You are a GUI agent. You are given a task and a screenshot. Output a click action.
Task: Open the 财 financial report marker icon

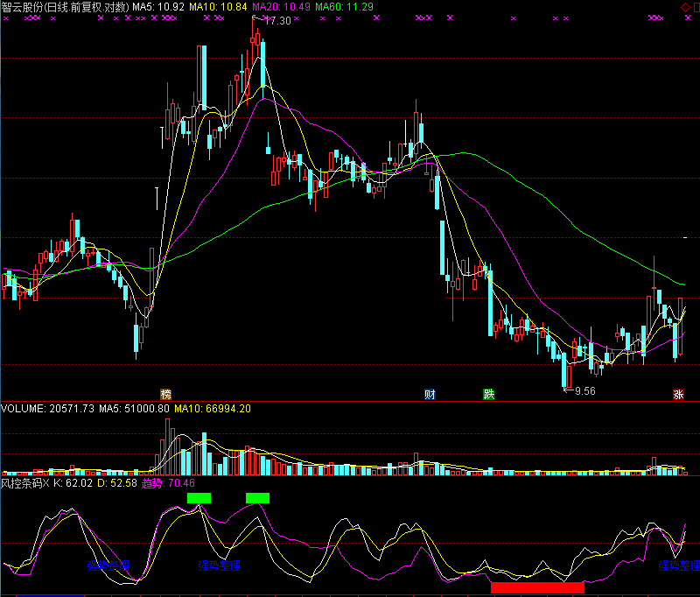430,394
